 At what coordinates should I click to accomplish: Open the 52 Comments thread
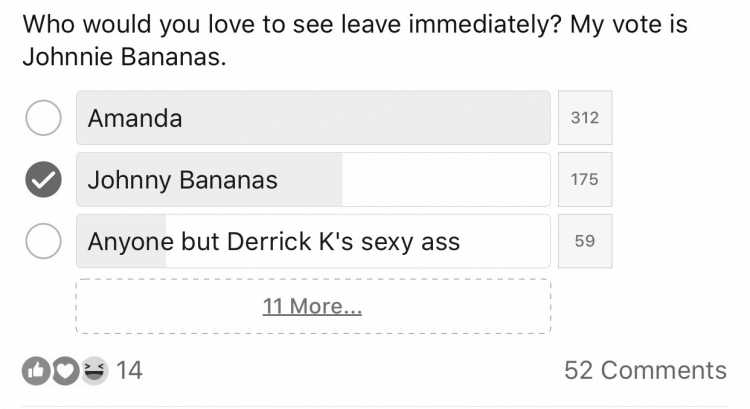point(645,370)
